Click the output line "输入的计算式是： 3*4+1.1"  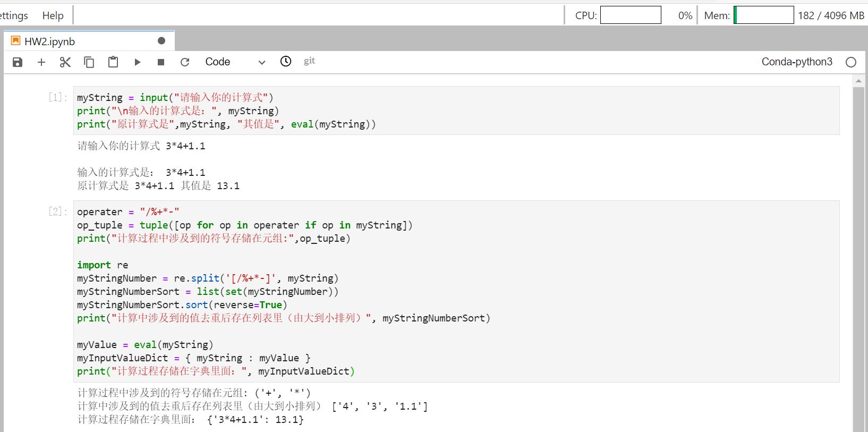point(141,173)
